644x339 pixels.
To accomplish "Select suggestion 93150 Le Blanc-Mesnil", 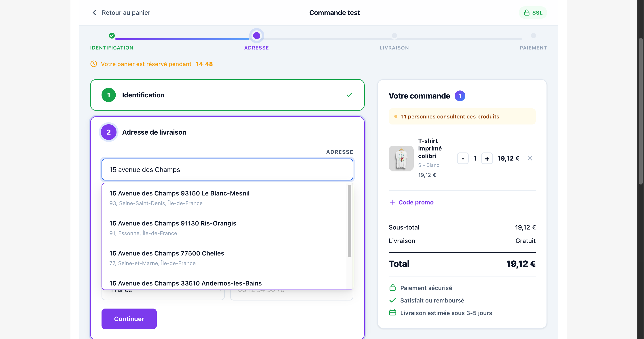I will [224, 198].
